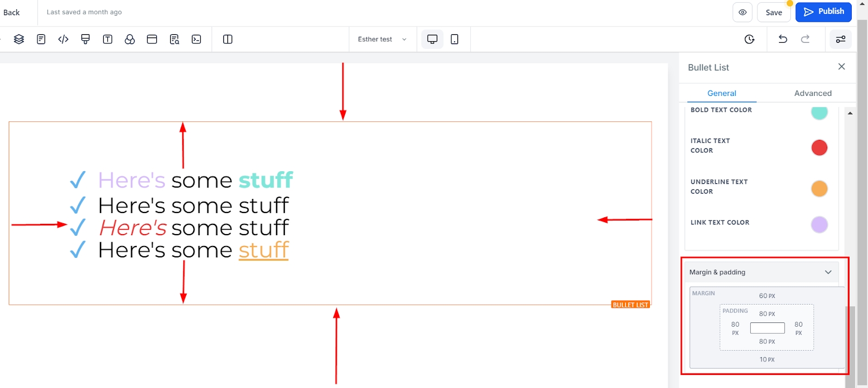Toggle the settings sliders panel button
Viewport: 868px width, 388px height.
(840, 39)
